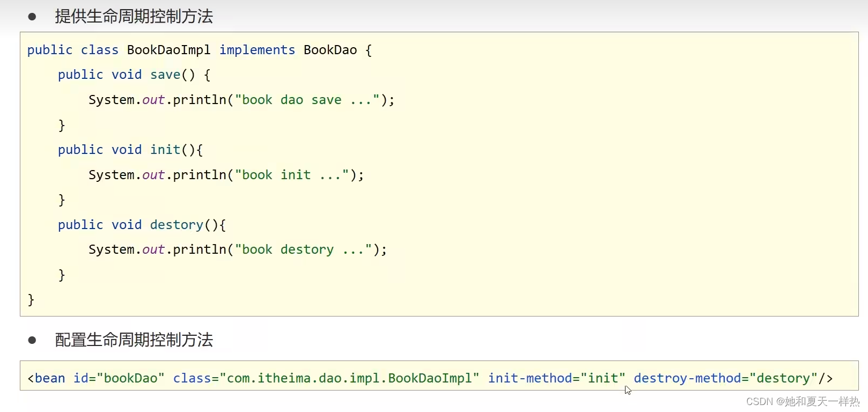Click the heading 配置生命周期控制方法
Screen dimensions: 868x412
pos(134,340)
